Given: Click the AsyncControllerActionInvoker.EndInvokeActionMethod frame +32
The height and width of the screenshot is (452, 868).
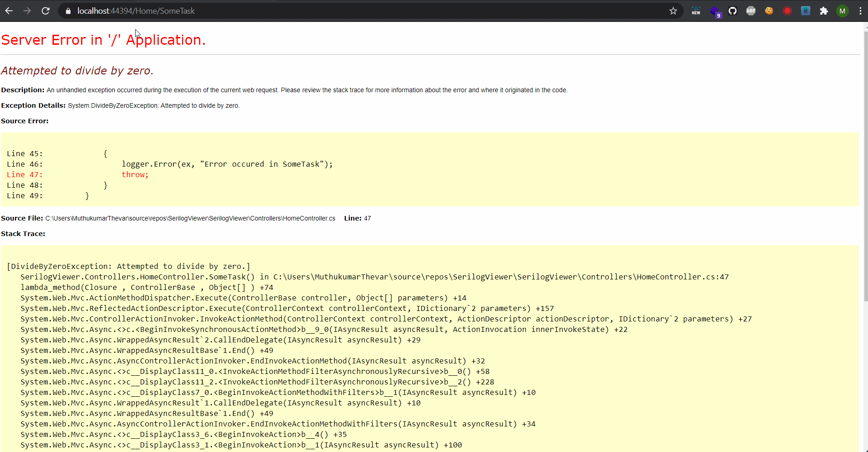Looking at the screenshot, I should tap(253, 361).
